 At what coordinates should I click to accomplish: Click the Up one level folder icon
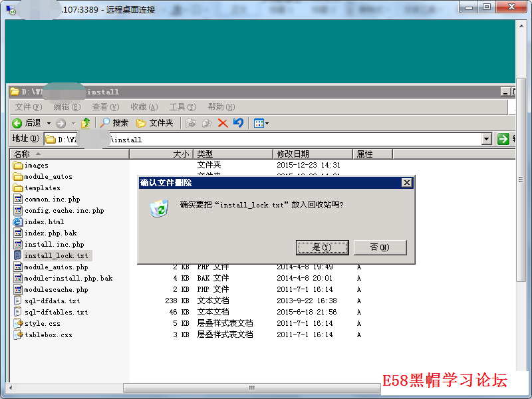(85, 123)
